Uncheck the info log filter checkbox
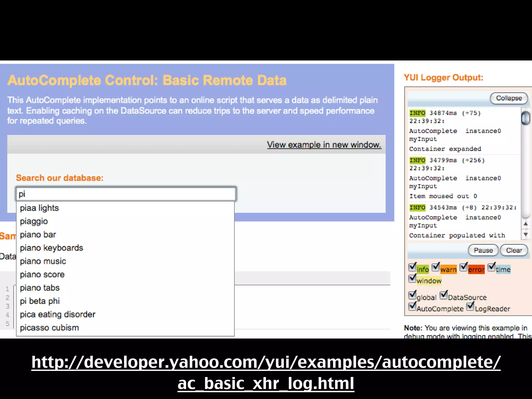Screen dimensions: 532x399 [412, 267]
